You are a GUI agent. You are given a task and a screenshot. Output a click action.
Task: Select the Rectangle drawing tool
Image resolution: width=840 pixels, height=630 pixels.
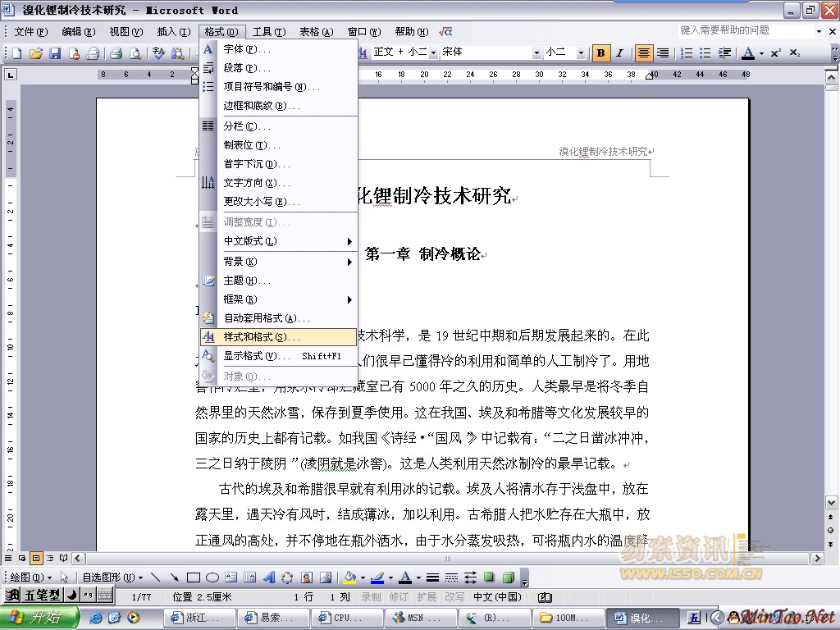point(194,577)
